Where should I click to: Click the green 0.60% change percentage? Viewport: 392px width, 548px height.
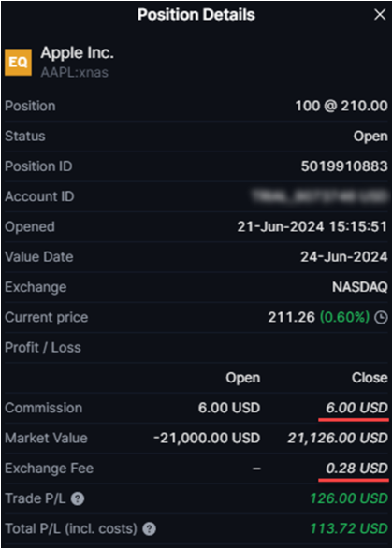(x=345, y=317)
